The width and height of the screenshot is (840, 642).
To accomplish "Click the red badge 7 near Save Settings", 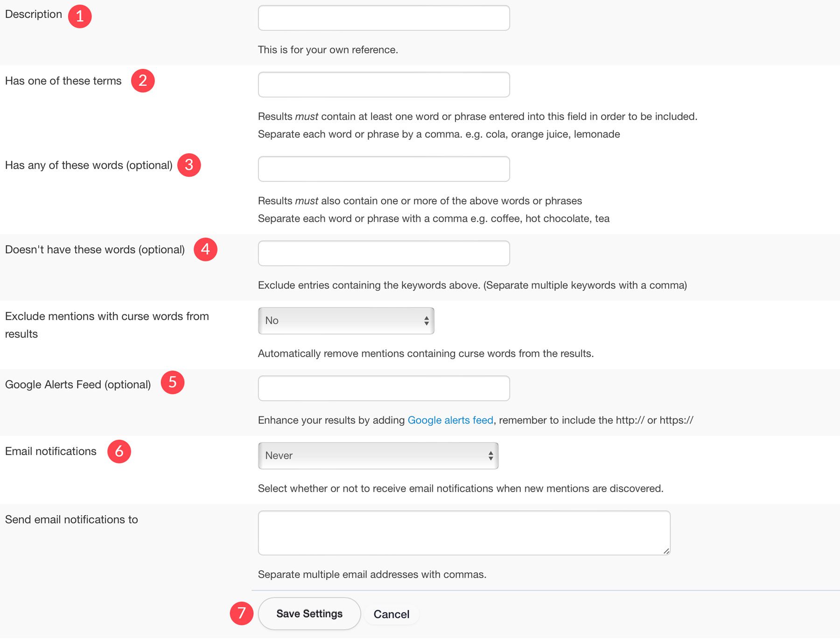I will [x=242, y=614].
